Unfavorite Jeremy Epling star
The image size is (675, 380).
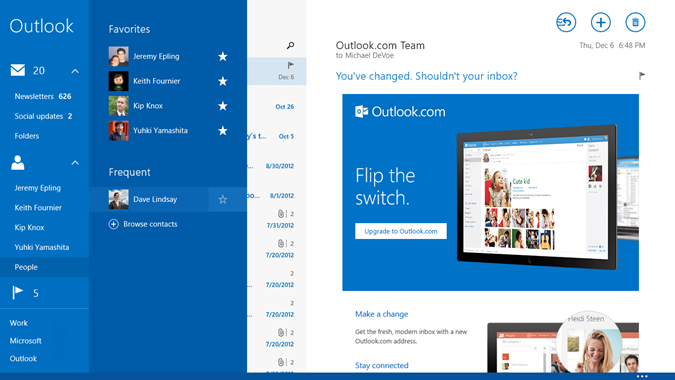point(223,56)
